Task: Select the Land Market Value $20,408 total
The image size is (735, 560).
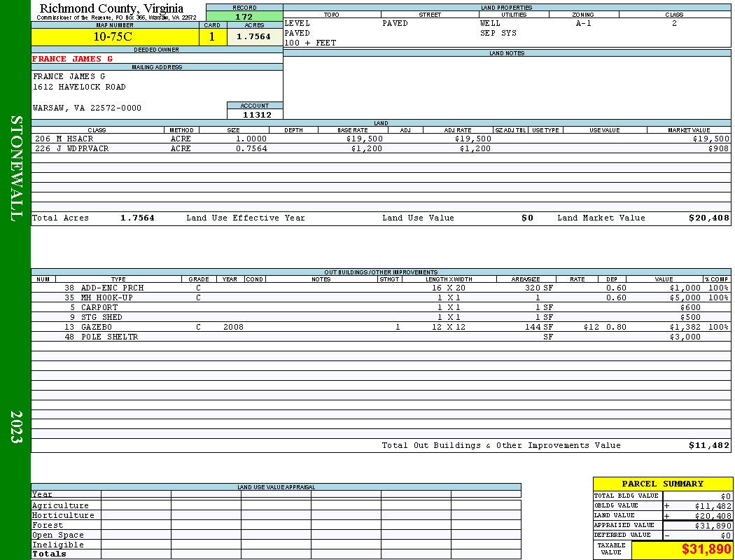Action: point(708,218)
